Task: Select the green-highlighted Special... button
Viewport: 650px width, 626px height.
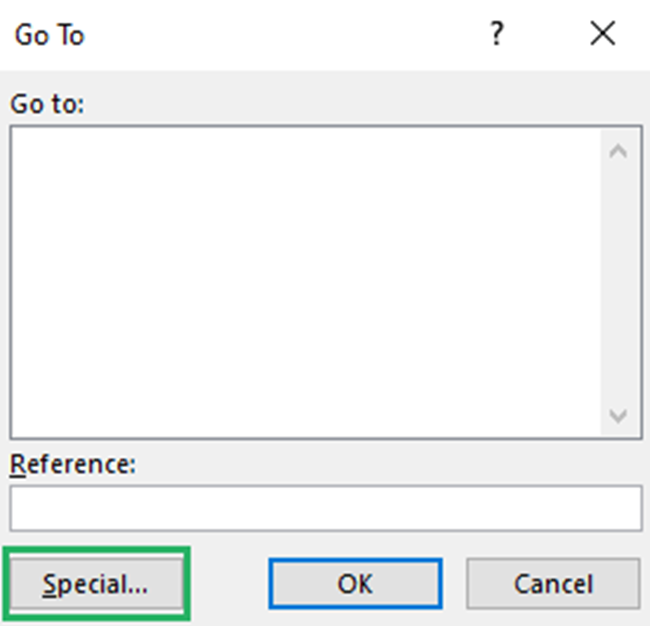Action: (96, 584)
